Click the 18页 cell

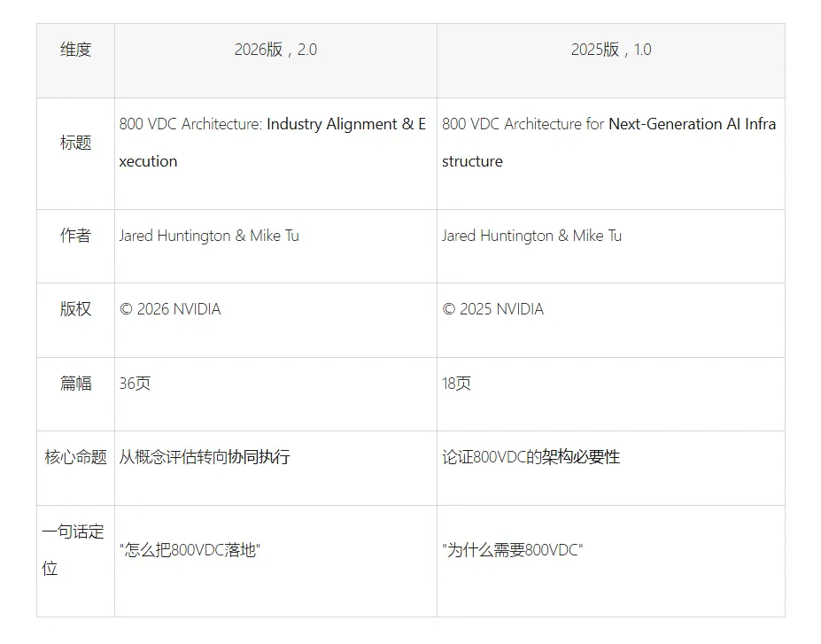[456, 384]
